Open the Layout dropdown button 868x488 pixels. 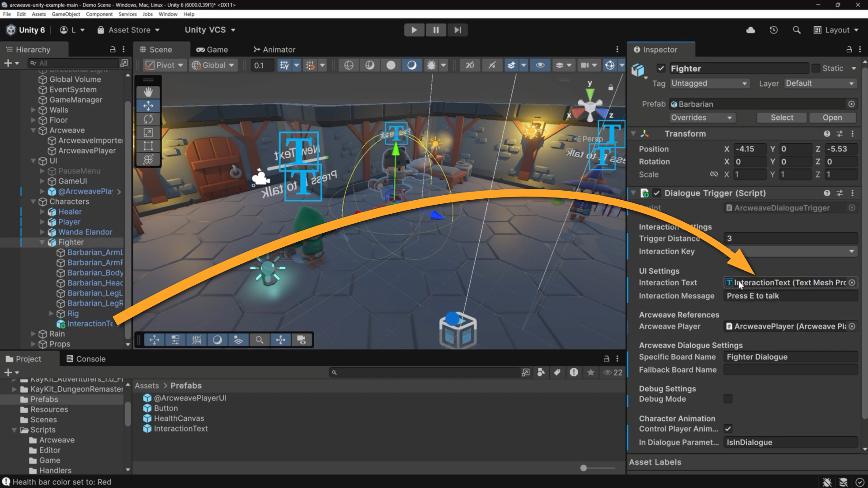click(x=836, y=30)
